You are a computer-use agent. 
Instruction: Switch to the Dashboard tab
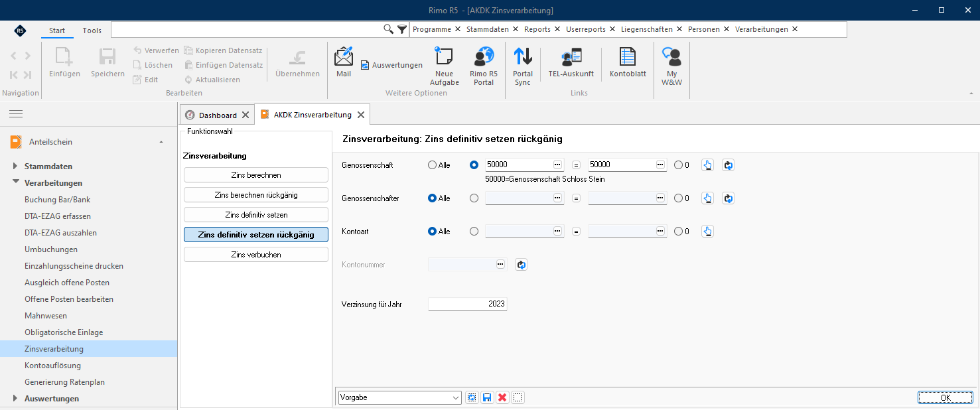(x=218, y=115)
